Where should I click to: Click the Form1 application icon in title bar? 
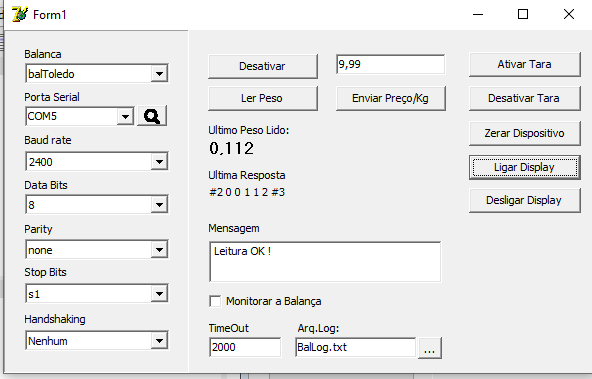point(20,14)
